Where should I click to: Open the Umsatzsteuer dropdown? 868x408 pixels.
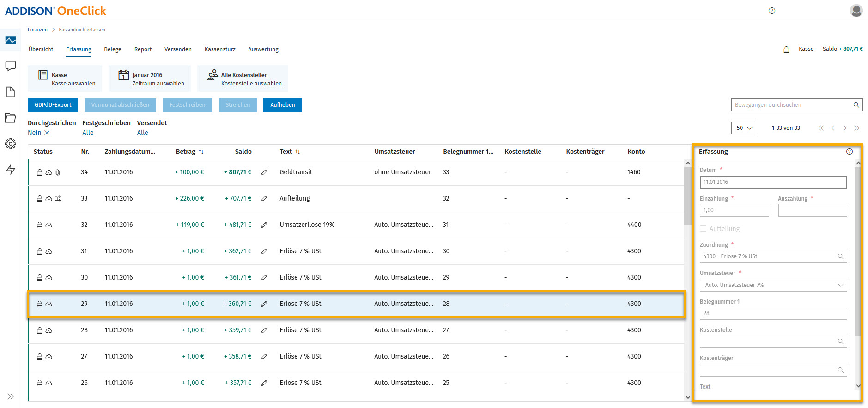(x=773, y=285)
